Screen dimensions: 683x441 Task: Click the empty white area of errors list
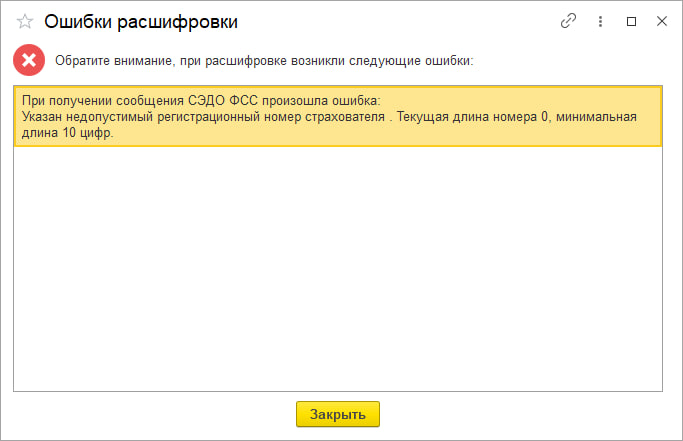[x=338, y=268]
